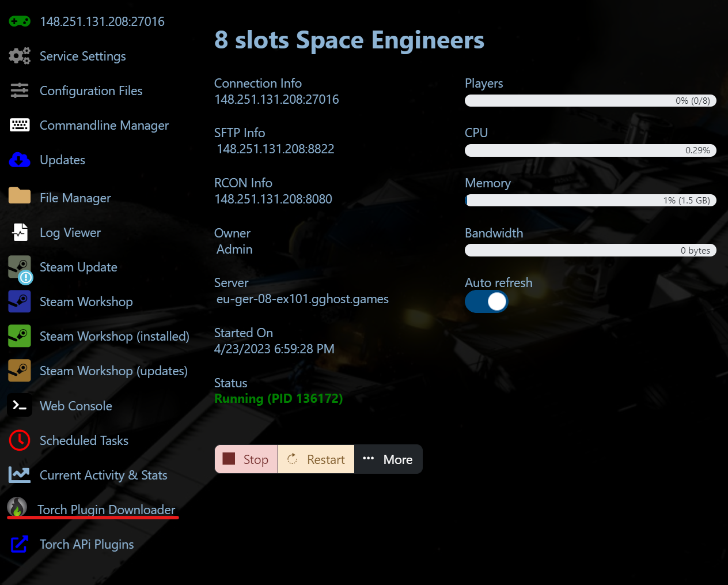Select Steam Update entry
This screenshot has width=728, height=585.
78,267
